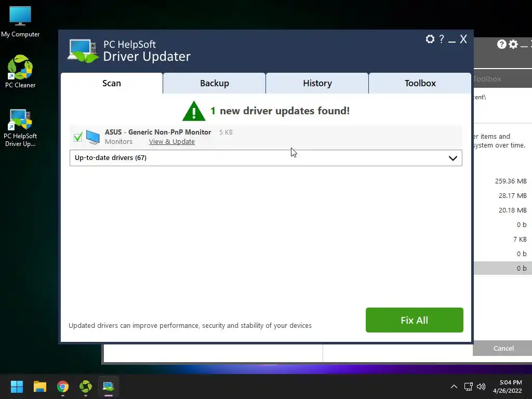Image resolution: width=532 pixels, height=399 pixels.
Task: Minimize the Driver Updater window
Action: [x=451, y=41]
